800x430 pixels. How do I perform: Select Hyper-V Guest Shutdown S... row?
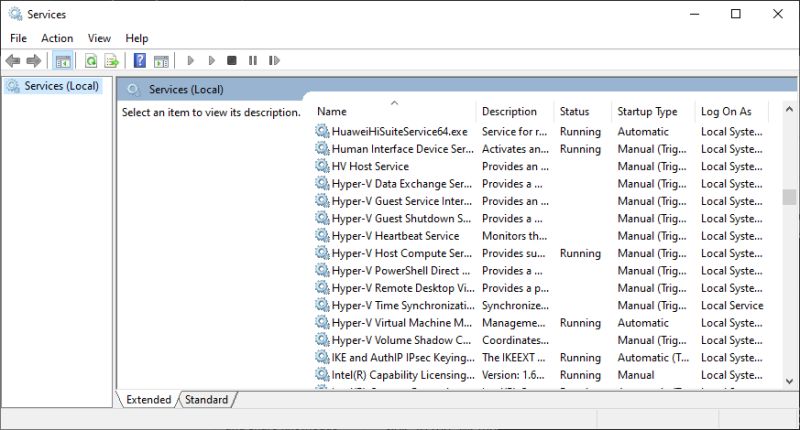(539, 218)
